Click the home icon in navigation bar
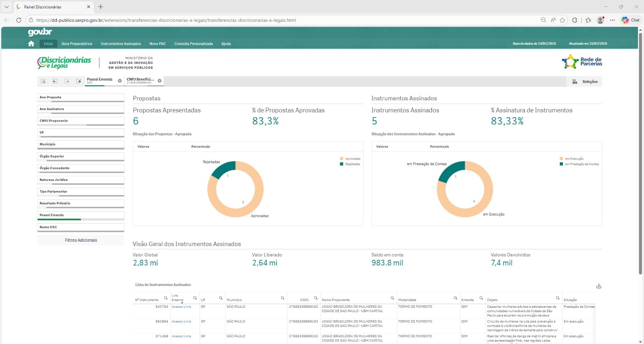Viewport: 644px width, 344px height. (x=31, y=44)
